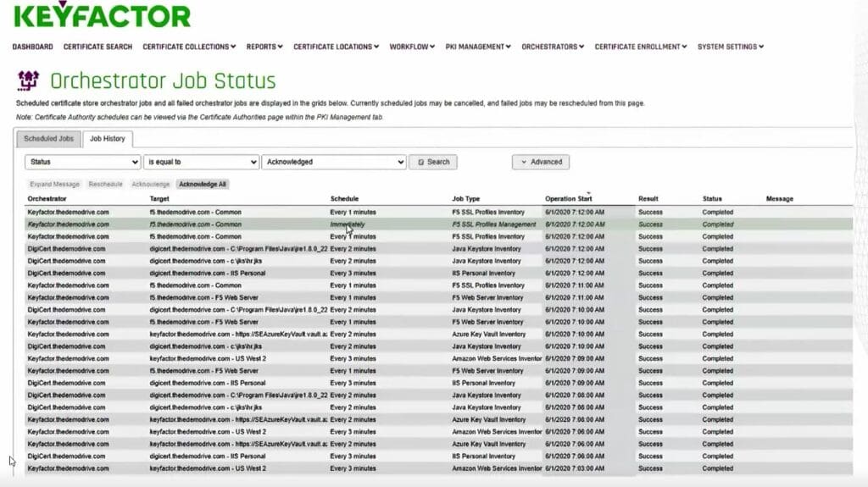Click F5 Web Server Inventory at 7:11:00 AM

(x=487, y=298)
